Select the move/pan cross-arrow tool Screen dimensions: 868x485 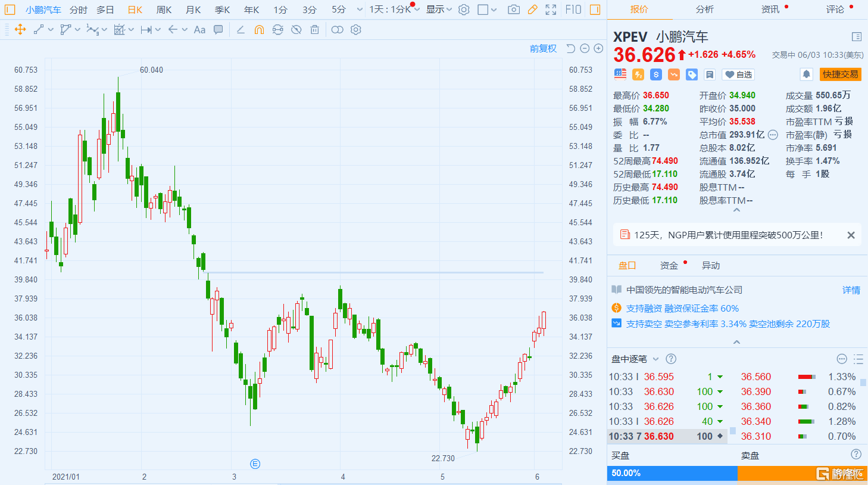coord(20,30)
